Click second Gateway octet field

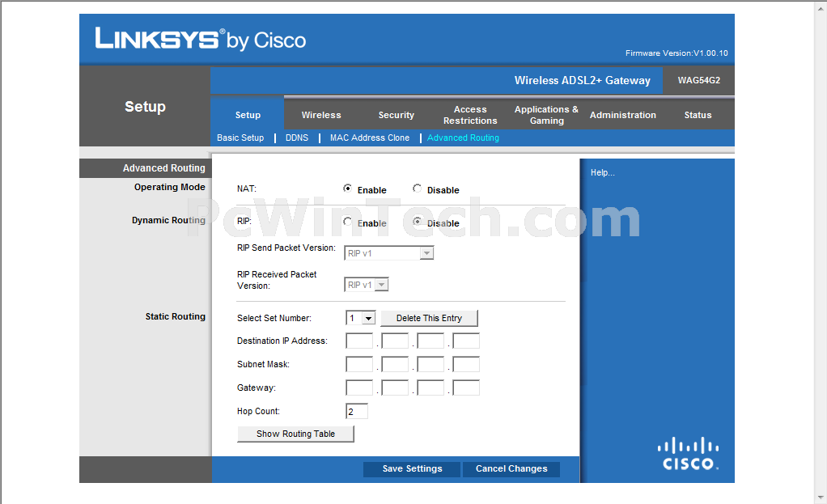[396, 388]
